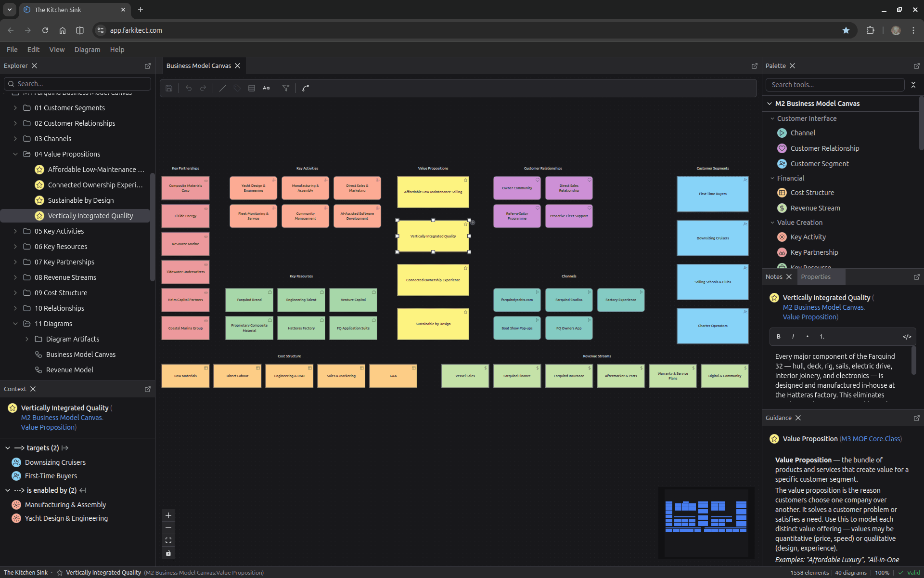Click the save diagram icon in toolbar
This screenshot has width=924, height=578.
pos(169,88)
